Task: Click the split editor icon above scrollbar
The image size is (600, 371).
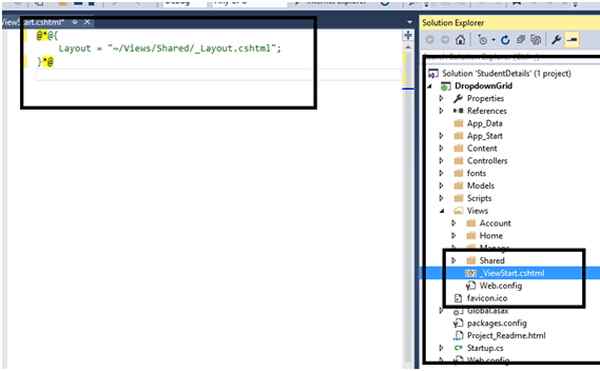Action: pyautogui.click(x=408, y=36)
